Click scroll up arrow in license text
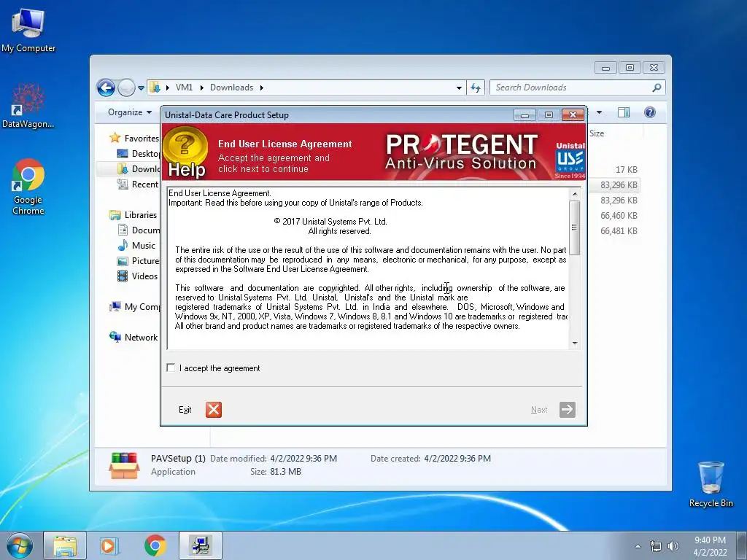Screen dimensions: 747x560 pos(575,194)
